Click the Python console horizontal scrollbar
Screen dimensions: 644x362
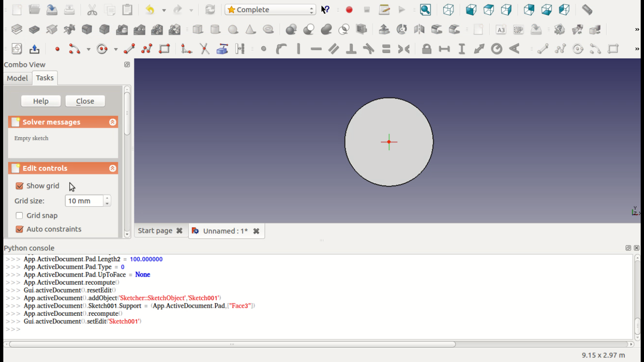coord(232,344)
